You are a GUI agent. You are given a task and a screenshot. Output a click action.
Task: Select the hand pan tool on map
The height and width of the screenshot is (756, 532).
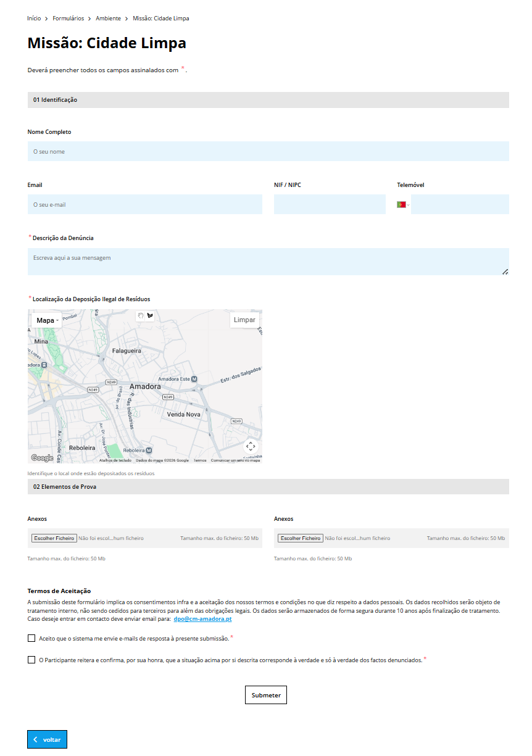tap(141, 315)
